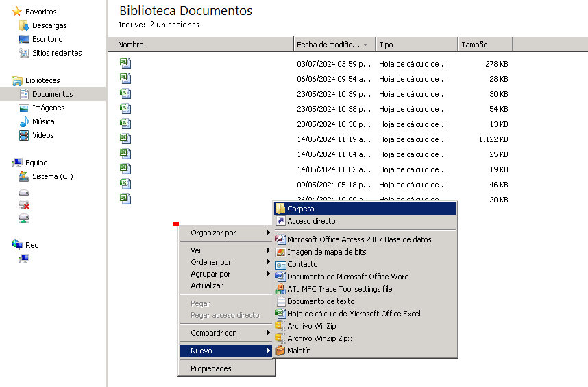Select the Imágenes library icon
588x387 pixels.
pos(23,108)
